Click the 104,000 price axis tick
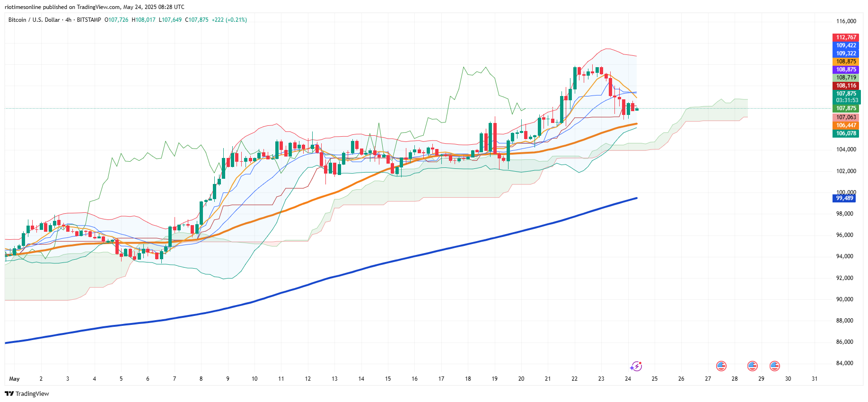Viewport: 868px width, 402px height. coord(846,149)
